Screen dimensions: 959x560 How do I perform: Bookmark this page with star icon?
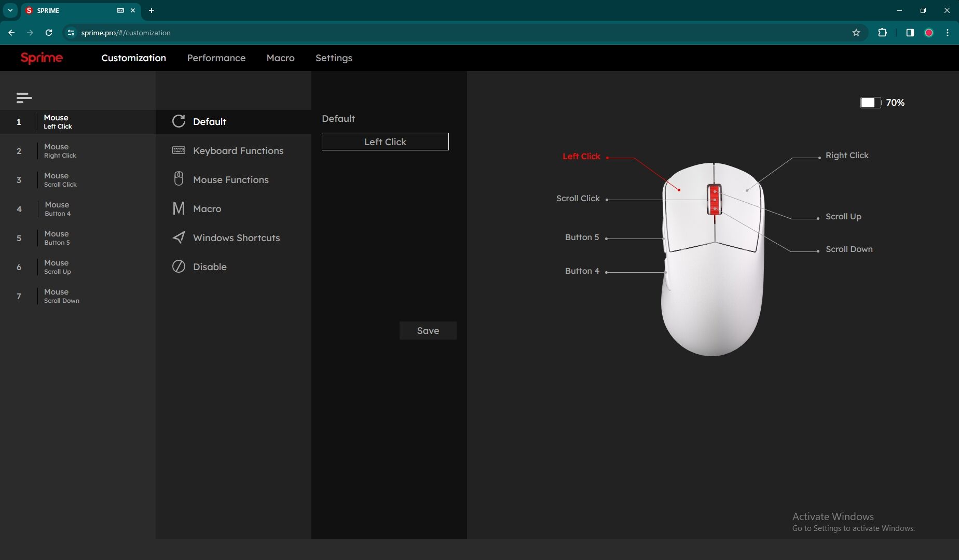(856, 33)
